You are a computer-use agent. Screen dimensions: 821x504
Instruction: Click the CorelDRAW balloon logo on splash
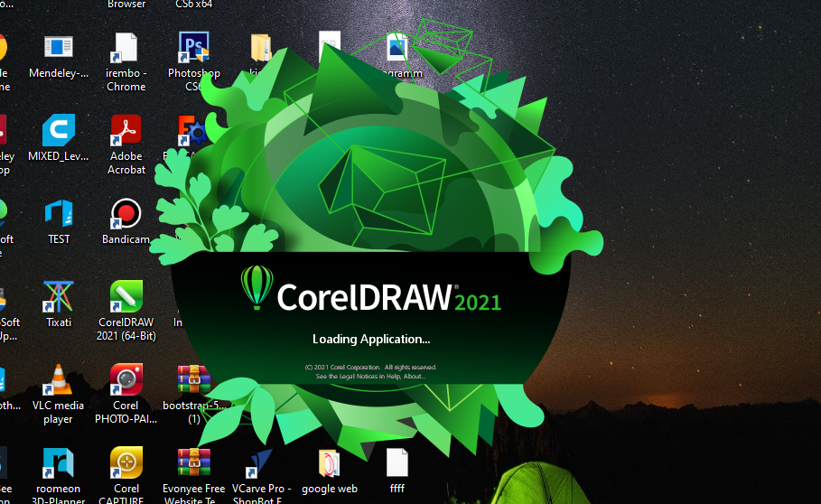pos(257,287)
